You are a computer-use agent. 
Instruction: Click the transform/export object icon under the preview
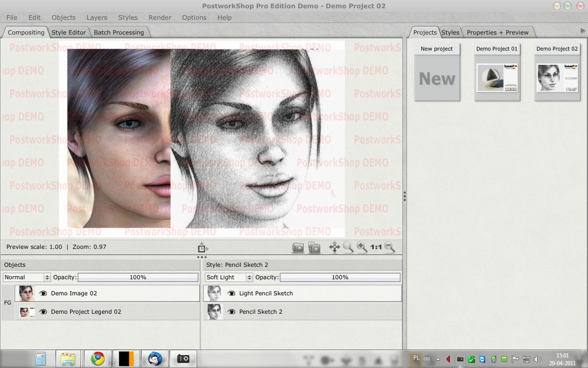point(203,247)
